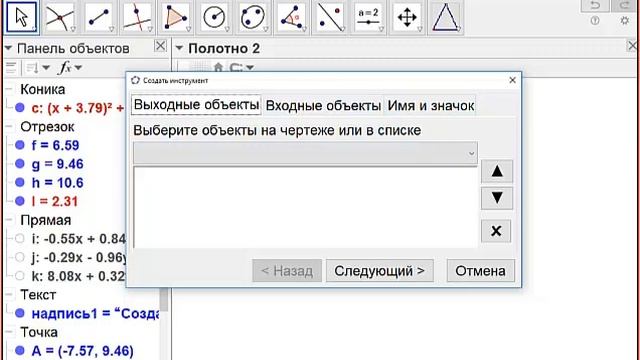Select the Move arrow tool
The height and width of the screenshot is (360, 640).
pos(22,17)
